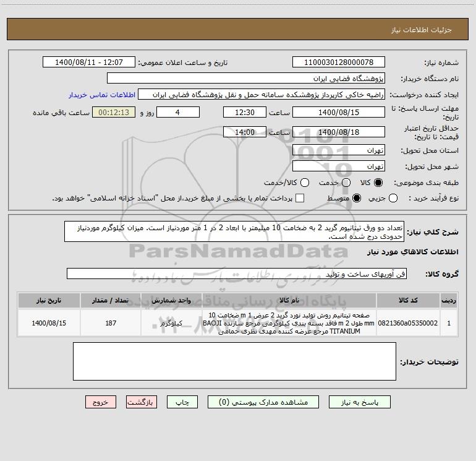Click the goods group field فن آوریهای ساخت و تولید
Viewport: 476px width, 461px height.
click(x=237, y=274)
